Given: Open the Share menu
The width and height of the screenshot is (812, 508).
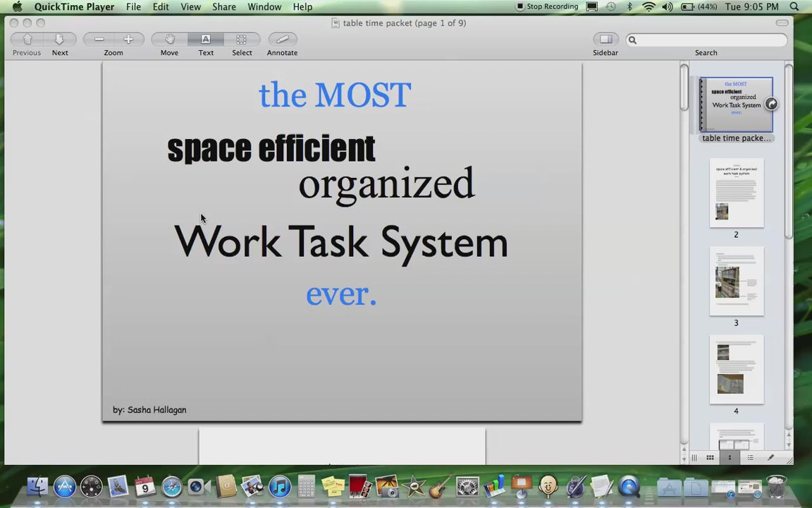Looking at the screenshot, I should pyautogui.click(x=223, y=6).
